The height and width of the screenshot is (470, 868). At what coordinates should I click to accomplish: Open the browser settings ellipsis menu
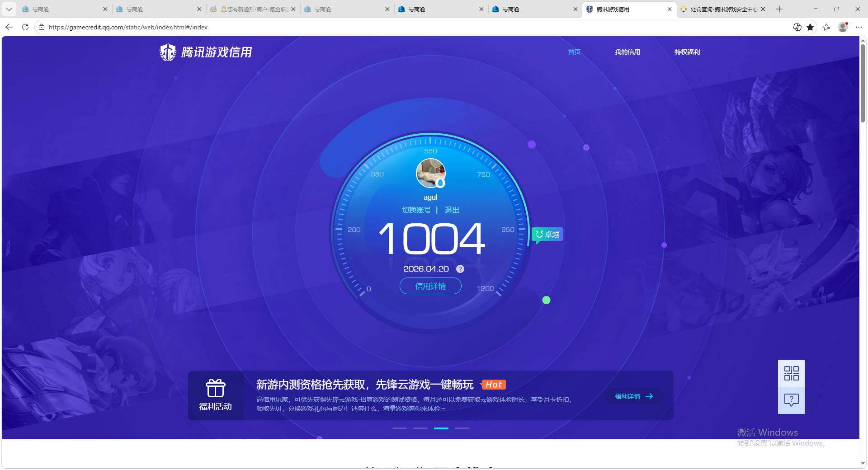click(859, 27)
